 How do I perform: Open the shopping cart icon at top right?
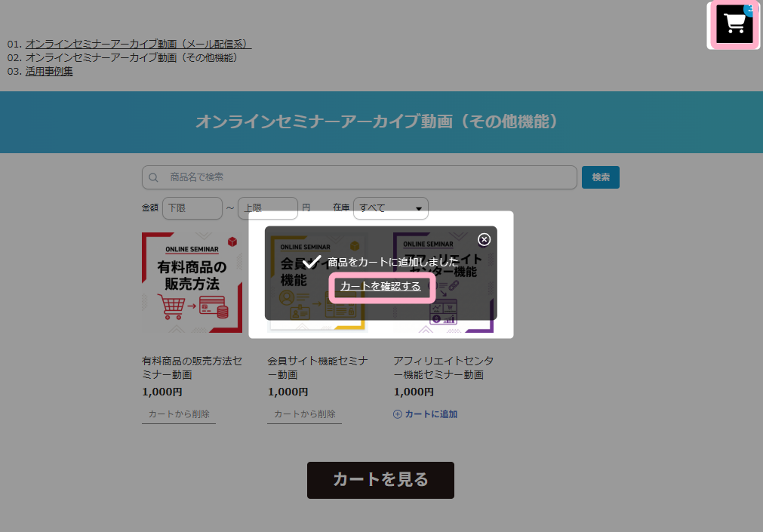point(734,24)
